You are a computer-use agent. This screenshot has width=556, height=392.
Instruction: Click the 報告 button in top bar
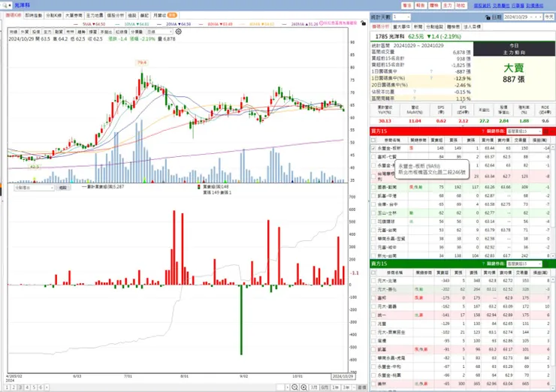(x=421, y=6)
